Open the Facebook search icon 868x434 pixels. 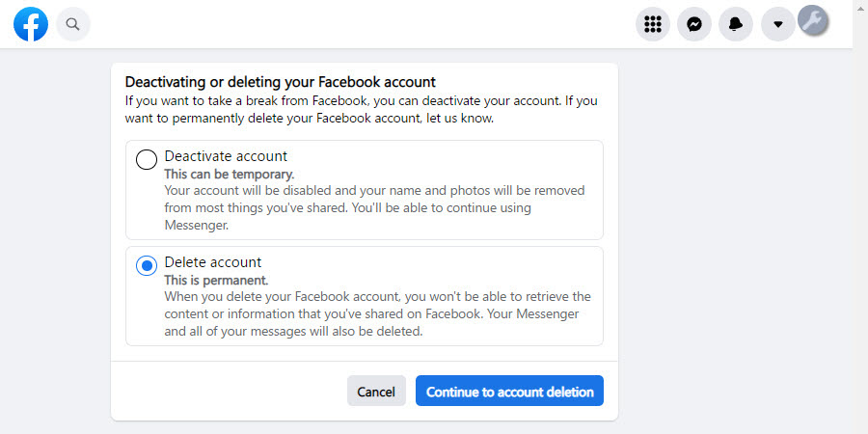(x=73, y=24)
